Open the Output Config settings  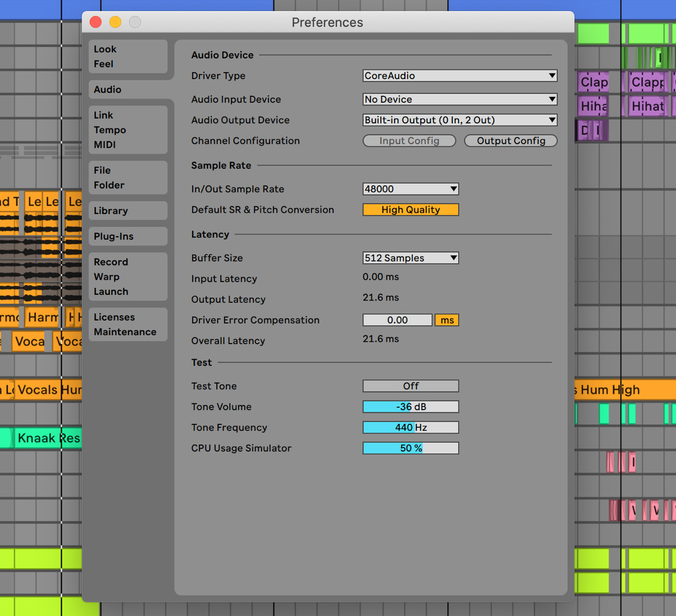coord(511,141)
